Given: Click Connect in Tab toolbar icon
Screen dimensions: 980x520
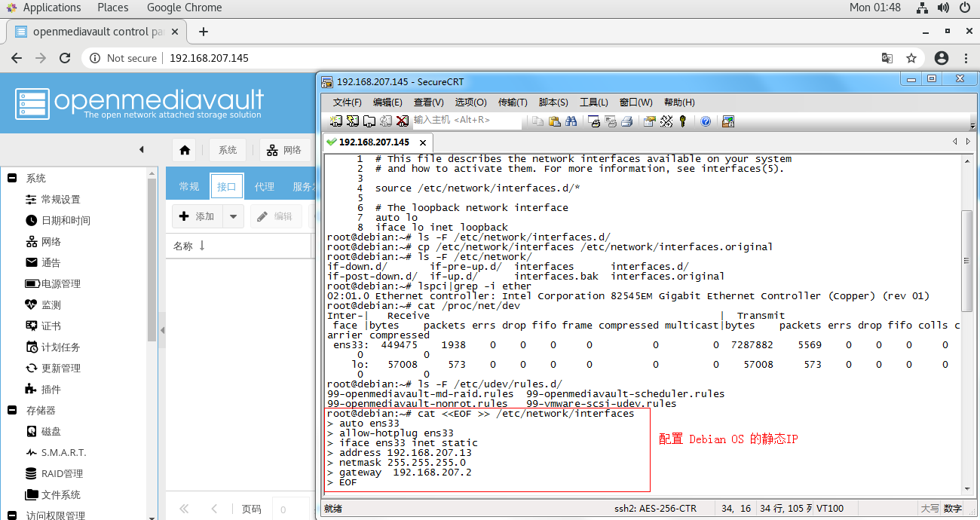Looking at the screenshot, I should pyautogui.click(x=369, y=121).
